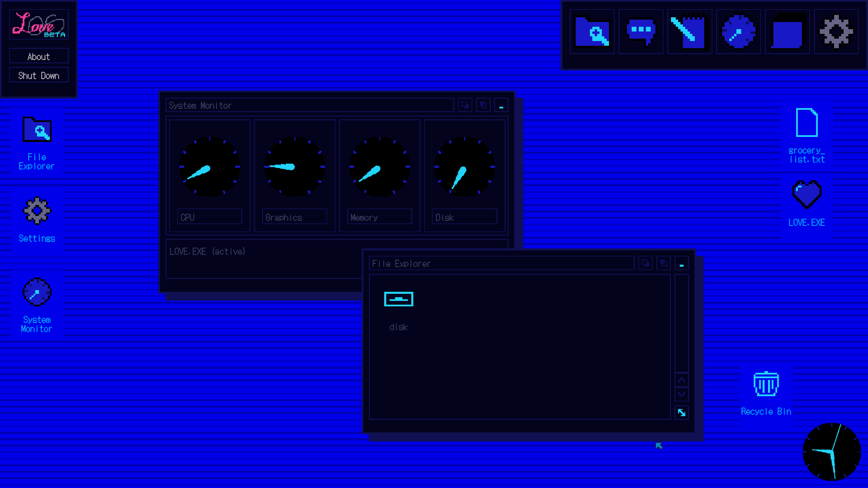Screen dimensions: 868x488
Task: Click the Graphics label field
Action: click(x=295, y=216)
